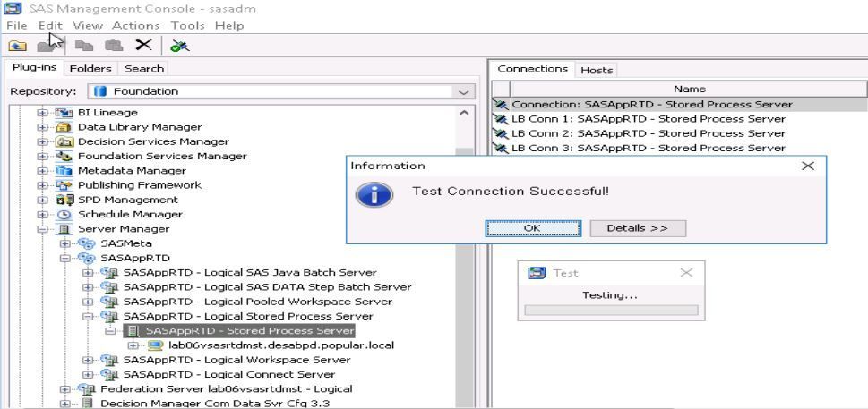Expand the Data Library Manager node
Viewport: 868px width, 409px height.
42,127
